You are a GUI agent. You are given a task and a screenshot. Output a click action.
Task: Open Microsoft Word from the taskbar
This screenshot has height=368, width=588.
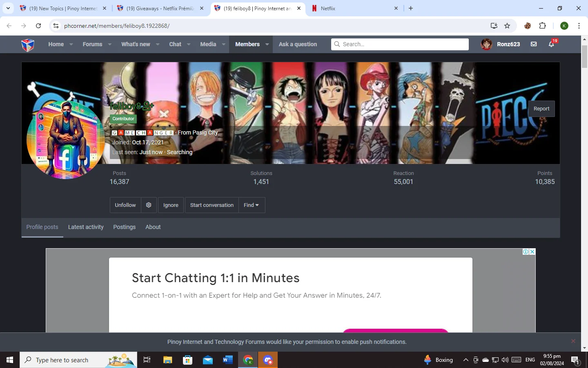pos(228,360)
